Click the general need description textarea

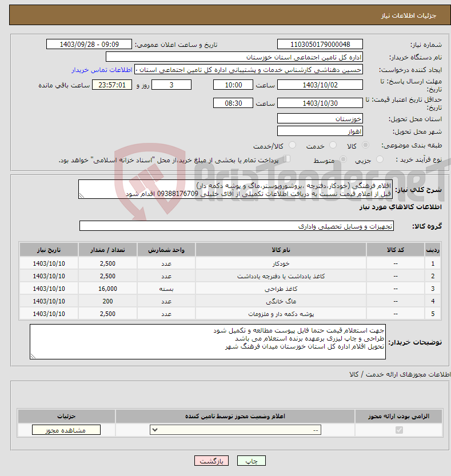point(236,190)
